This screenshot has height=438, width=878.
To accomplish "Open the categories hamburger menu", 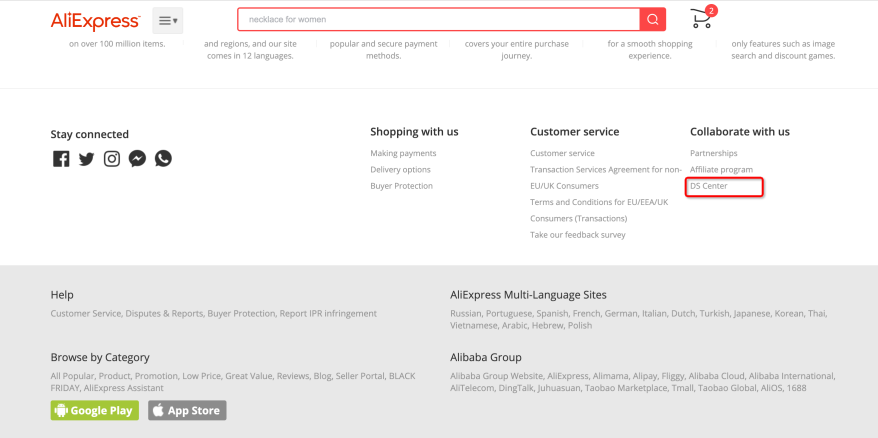I will click(168, 21).
